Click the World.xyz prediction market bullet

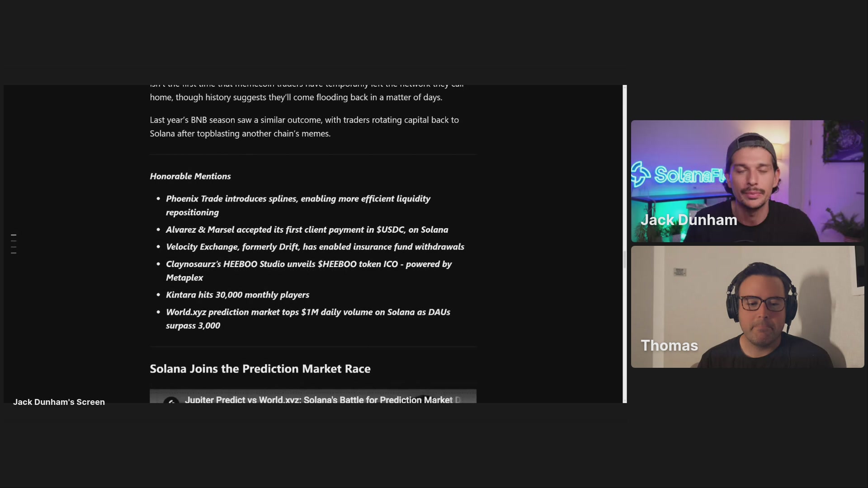pyautogui.click(x=308, y=319)
